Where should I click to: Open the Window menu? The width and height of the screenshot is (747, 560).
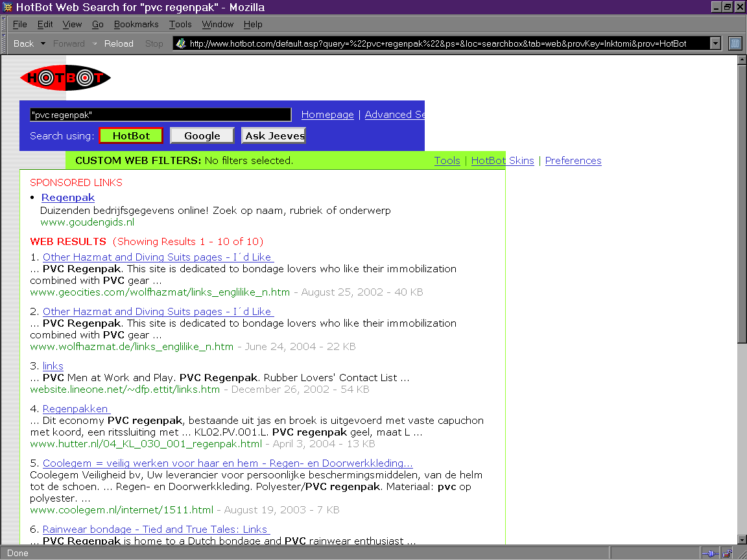pyautogui.click(x=218, y=24)
